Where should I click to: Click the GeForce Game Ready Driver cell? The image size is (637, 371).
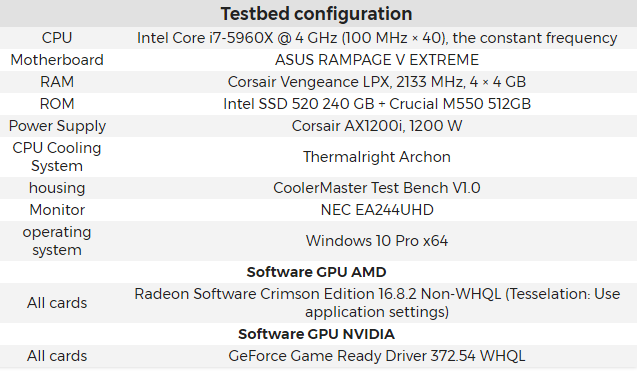click(377, 356)
